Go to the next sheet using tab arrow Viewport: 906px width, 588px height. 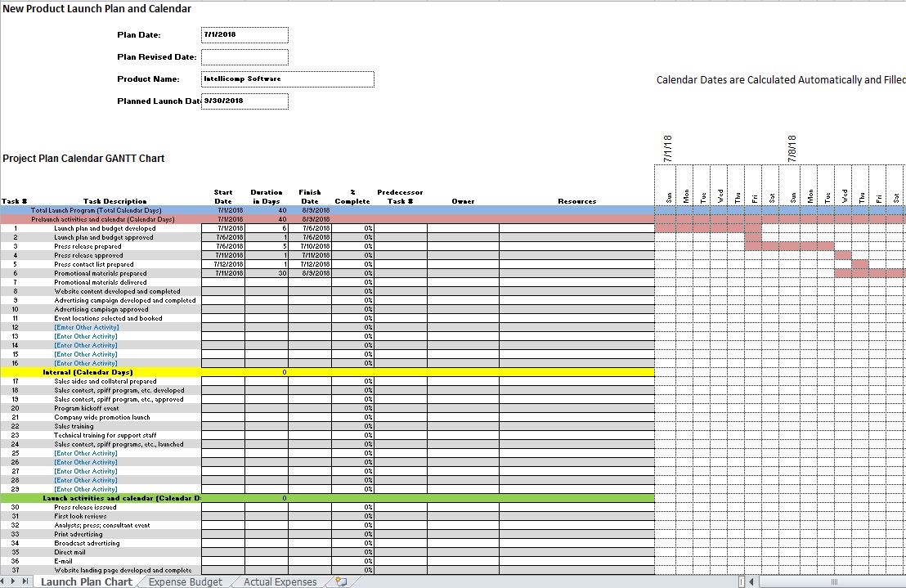pos(13,581)
